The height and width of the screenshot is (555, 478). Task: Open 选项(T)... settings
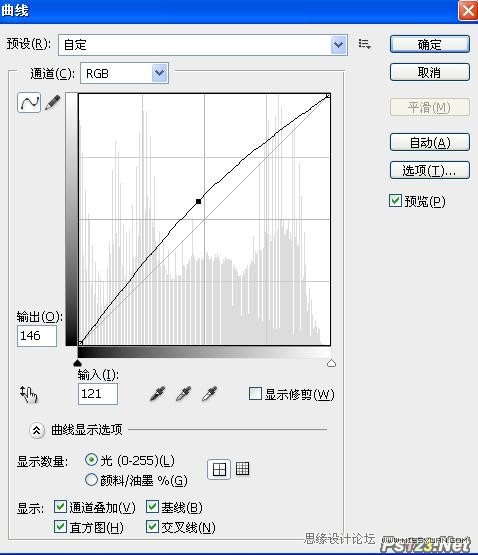pyautogui.click(x=430, y=170)
